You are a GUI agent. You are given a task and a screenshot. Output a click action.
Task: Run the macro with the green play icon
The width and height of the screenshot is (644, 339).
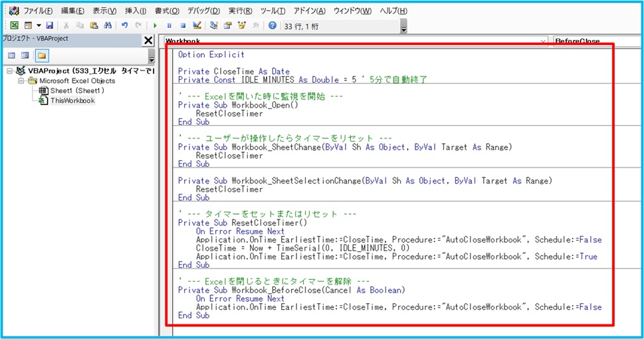[155, 25]
